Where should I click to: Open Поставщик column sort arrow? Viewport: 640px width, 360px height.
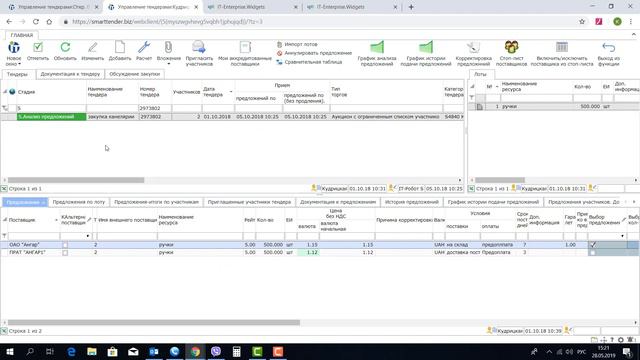pyautogui.click(x=56, y=220)
